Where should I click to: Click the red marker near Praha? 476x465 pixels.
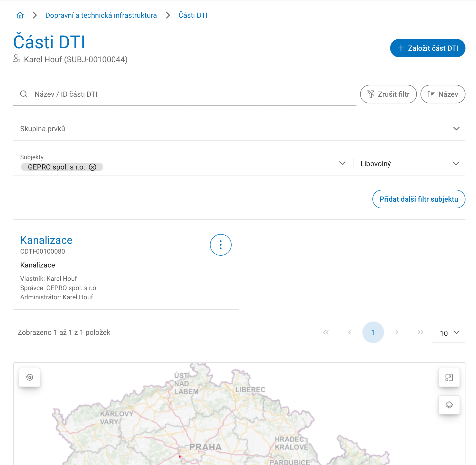tap(180, 457)
